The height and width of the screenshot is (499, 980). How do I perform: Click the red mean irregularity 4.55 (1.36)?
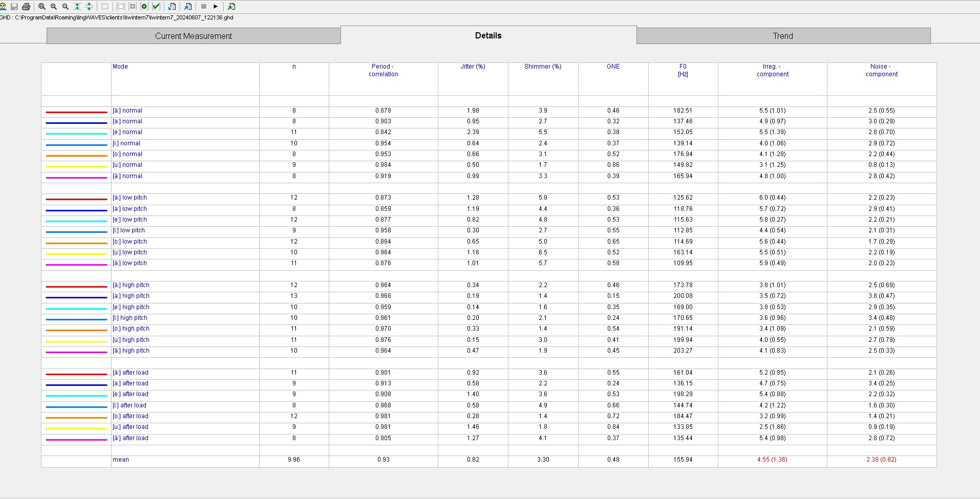pyautogui.click(x=773, y=460)
